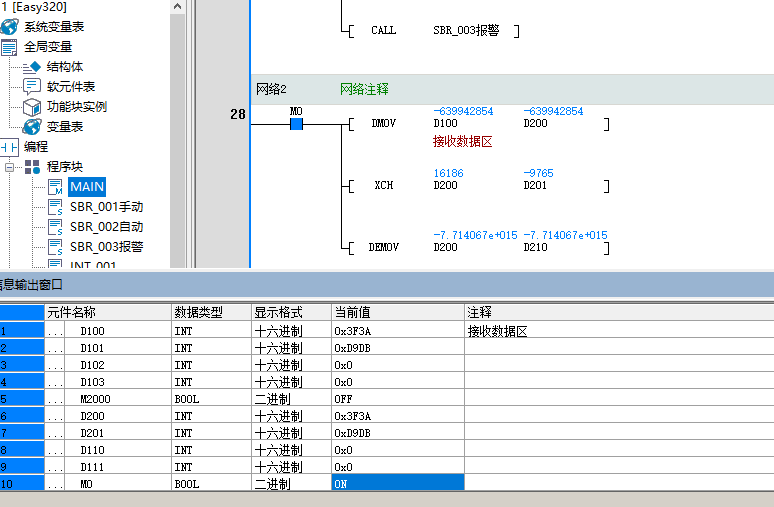Click the 变量表 globe icon

[x=32, y=127]
